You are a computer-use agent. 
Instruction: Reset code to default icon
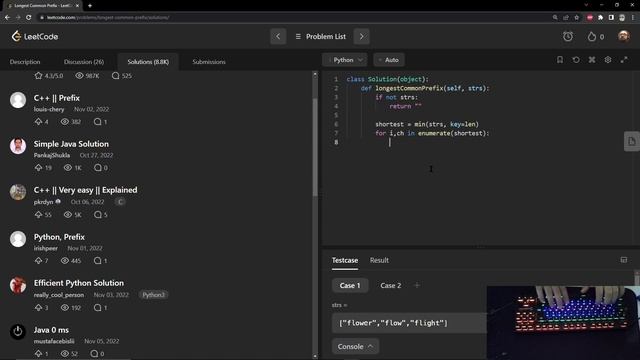[576, 60]
